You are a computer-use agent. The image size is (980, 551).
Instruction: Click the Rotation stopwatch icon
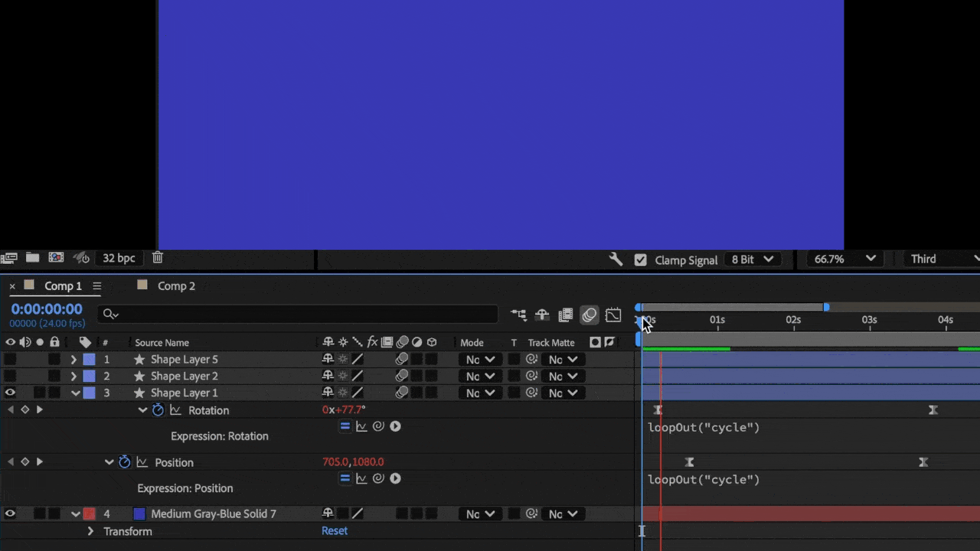click(x=158, y=410)
